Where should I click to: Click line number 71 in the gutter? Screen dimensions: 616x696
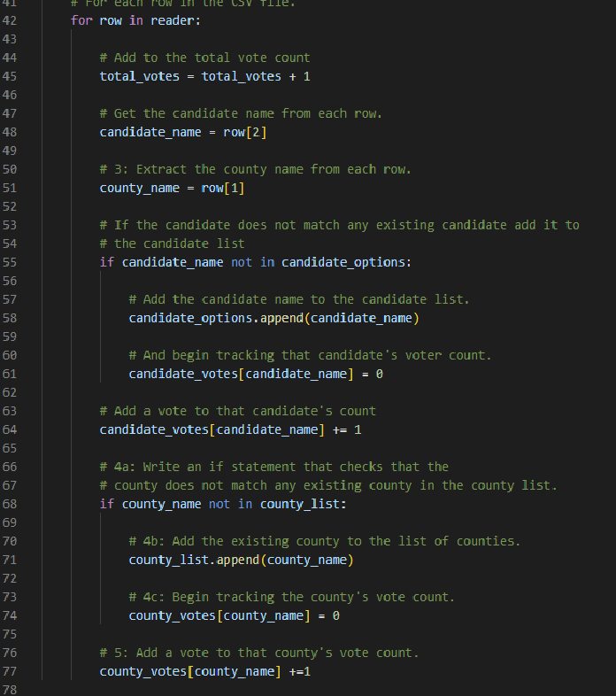pos(10,561)
